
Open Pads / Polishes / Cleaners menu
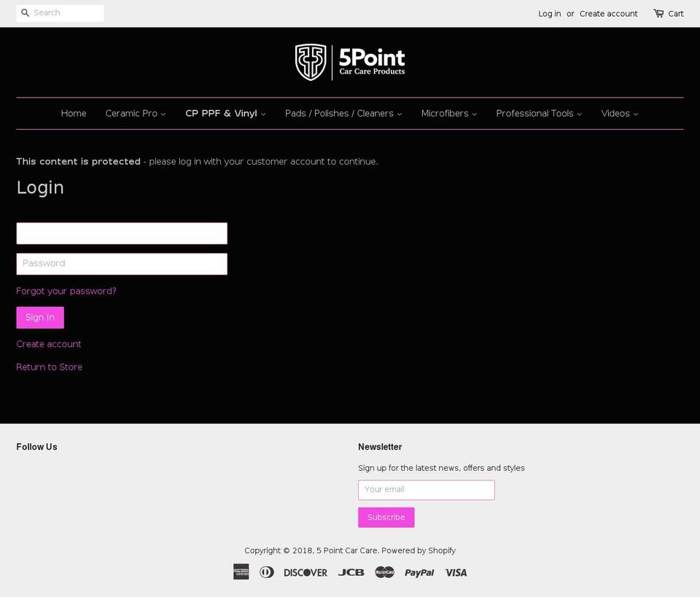coord(339,113)
